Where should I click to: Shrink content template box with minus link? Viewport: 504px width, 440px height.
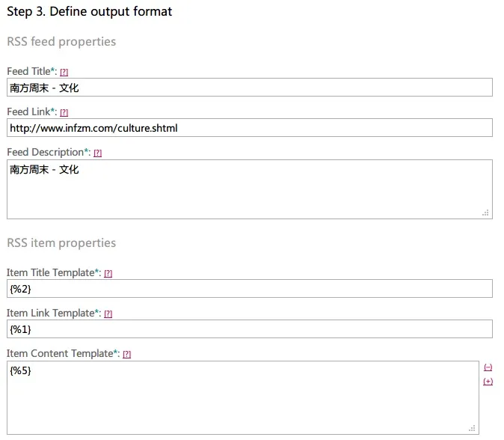click(x=488, y=367)
